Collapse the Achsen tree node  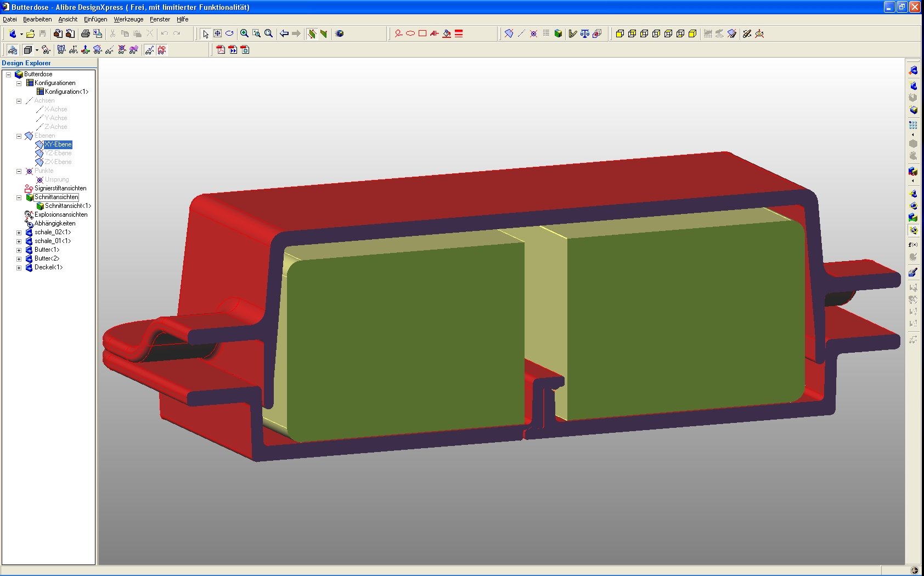(x=19, y=101)
